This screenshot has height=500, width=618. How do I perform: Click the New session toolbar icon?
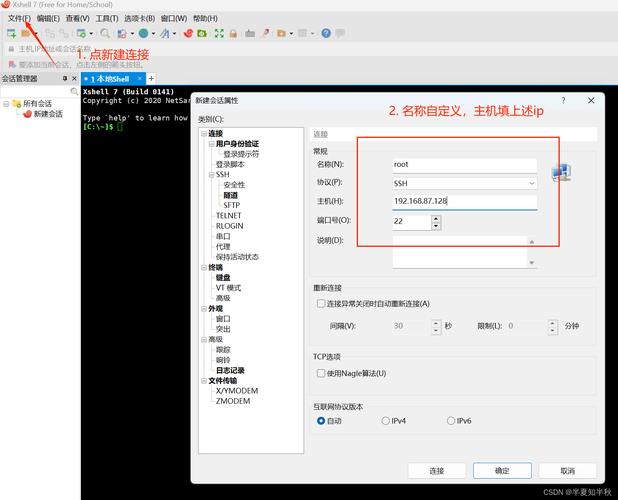point(11,34)
